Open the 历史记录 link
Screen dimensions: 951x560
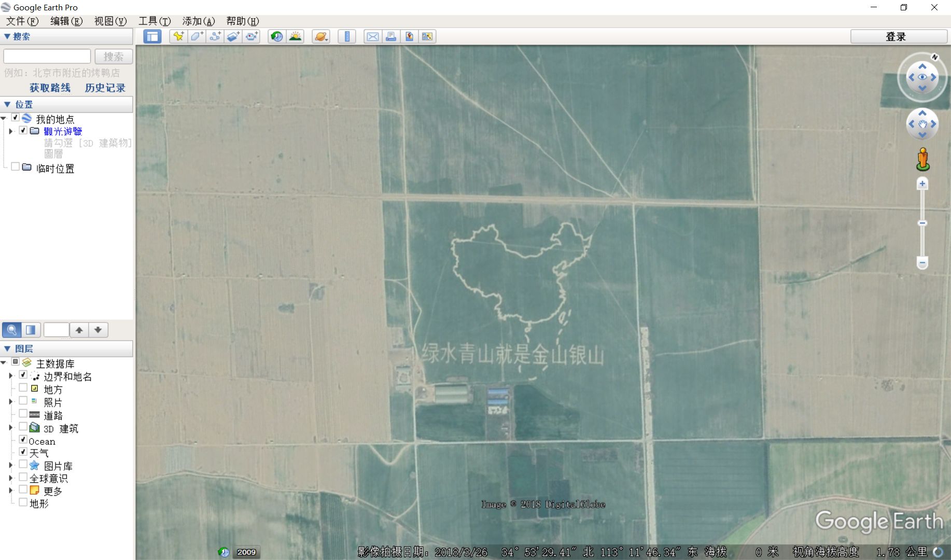click(x=105, y=88)
